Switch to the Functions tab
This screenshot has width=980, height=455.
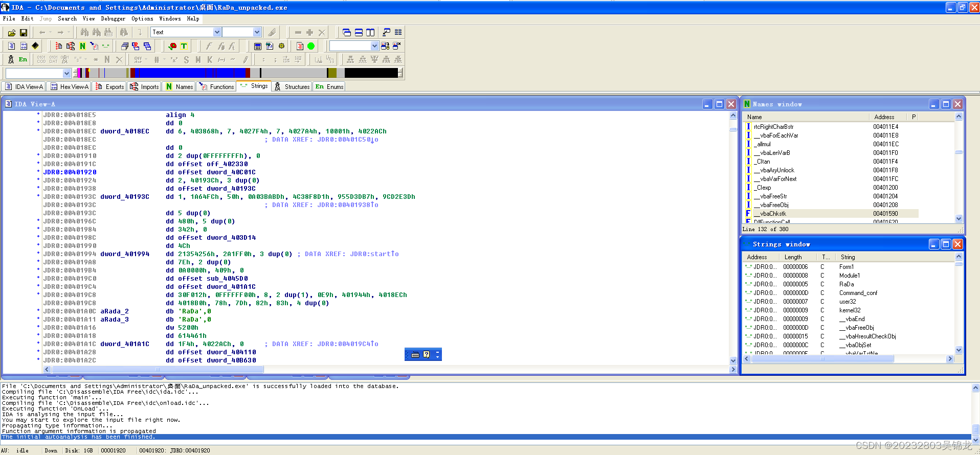click(x=216, y=86)
